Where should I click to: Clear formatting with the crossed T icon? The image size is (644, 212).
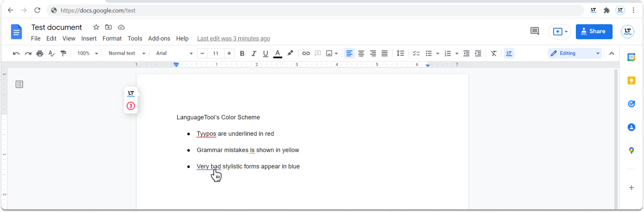click(494, 53)
